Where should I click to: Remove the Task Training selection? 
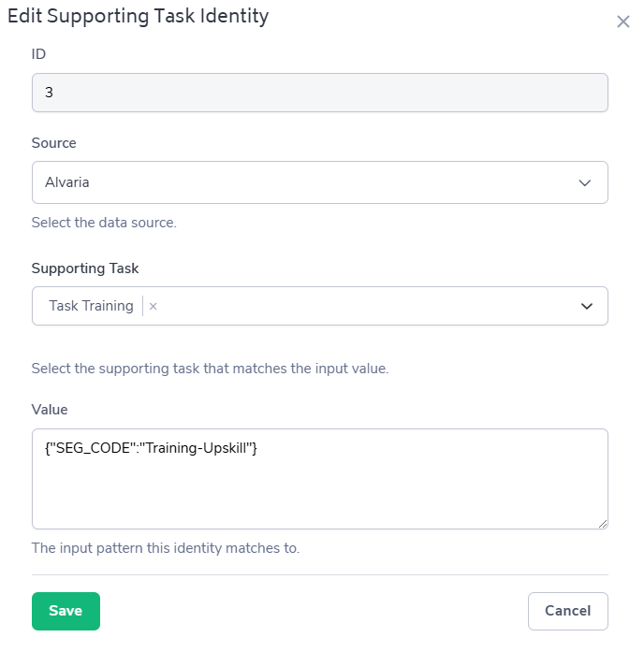click(154, 306)
